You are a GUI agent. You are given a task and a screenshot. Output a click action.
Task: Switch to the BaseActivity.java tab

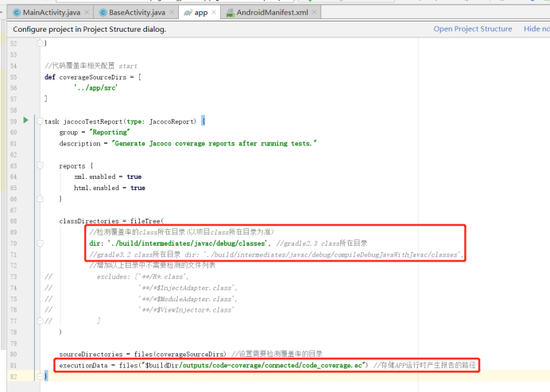pyautogui.click(x=137, y=13)
